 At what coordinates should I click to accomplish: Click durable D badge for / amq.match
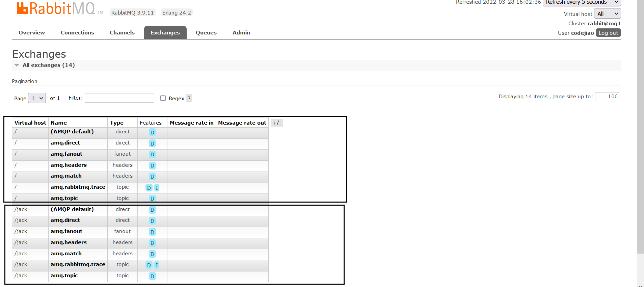click(152, 177)
